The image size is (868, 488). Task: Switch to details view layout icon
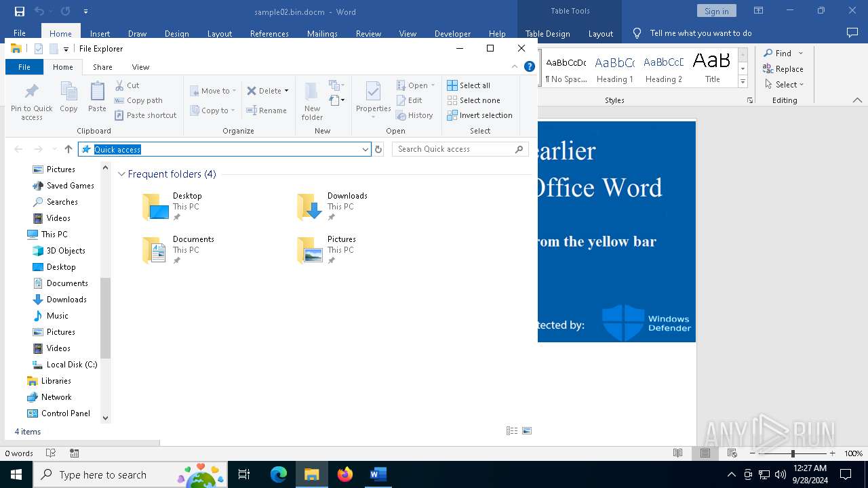512,431
